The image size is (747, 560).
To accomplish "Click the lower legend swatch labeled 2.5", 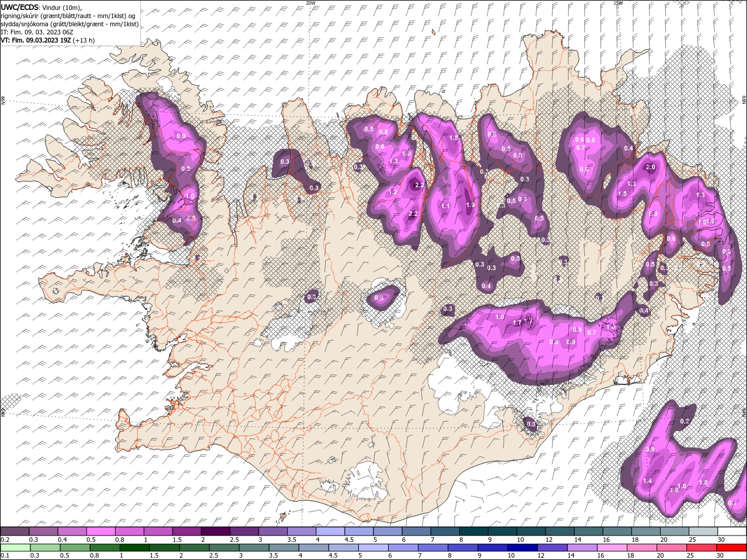I will pyautogui.click(x=225, y=548).
